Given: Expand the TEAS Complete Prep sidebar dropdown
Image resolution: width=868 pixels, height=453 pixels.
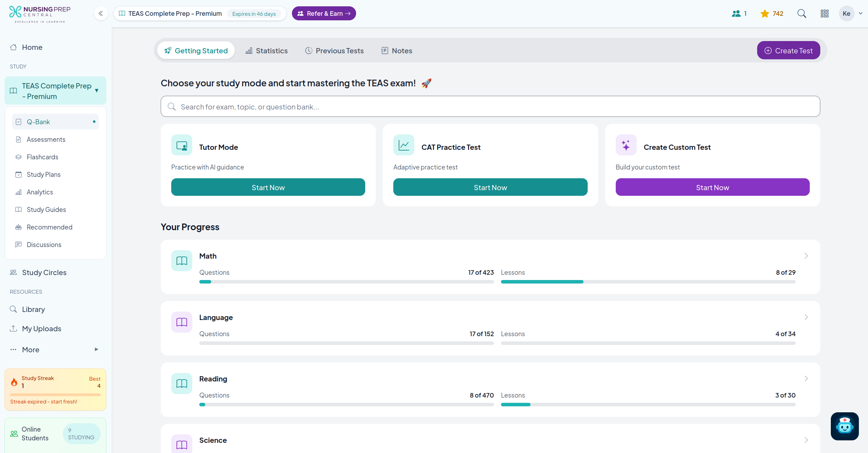Looking at the screenshot, I should (x=96, y=91).
